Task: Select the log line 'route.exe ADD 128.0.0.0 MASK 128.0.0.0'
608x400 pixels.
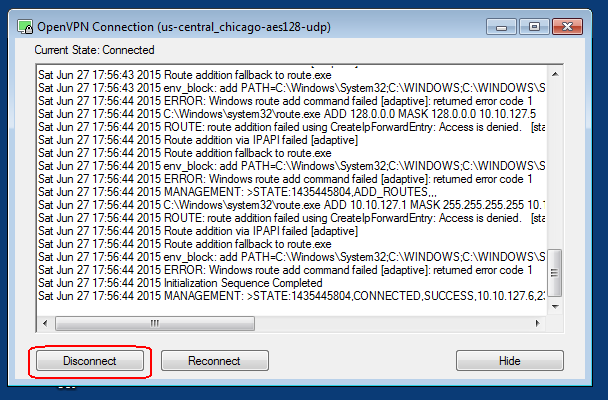Action: (287, 114)
